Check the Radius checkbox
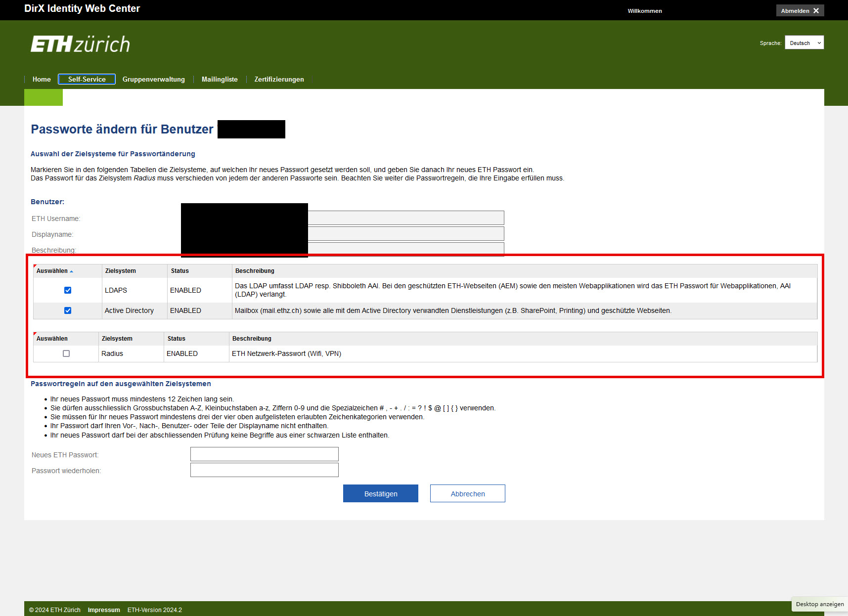Image resolution: width=848 pixels, height=616 pixels. click(x=66, y=353)
